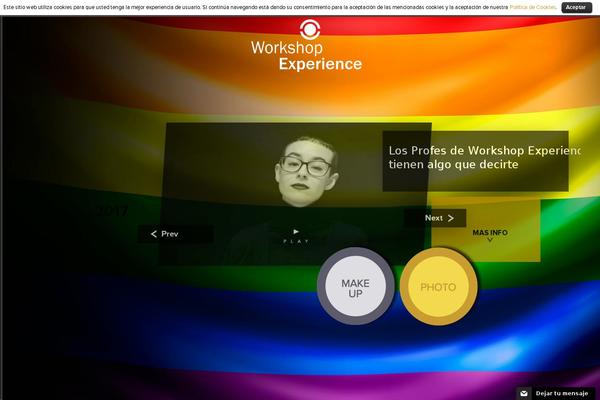Advance to the next slide with Next
Screen dimensions: 600x400
435,218
